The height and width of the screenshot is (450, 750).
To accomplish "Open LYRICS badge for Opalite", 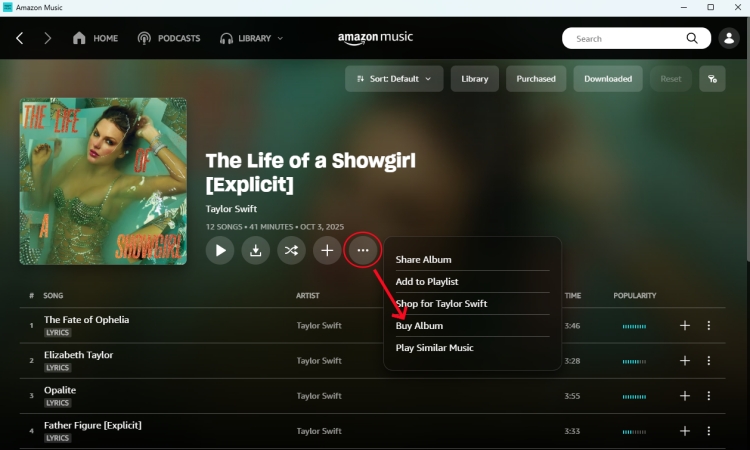I will [58, 403].
